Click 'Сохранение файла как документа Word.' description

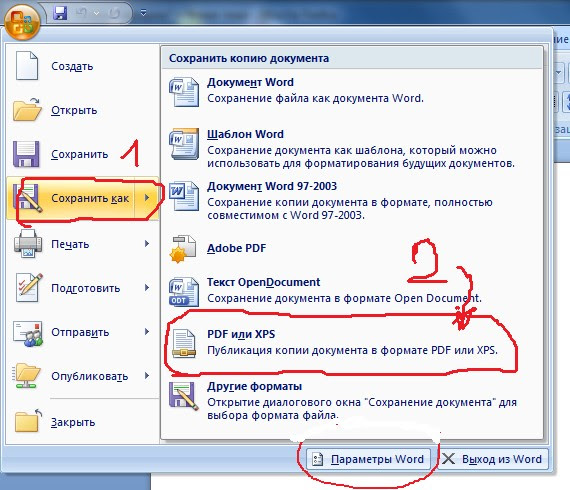(316, 98)
